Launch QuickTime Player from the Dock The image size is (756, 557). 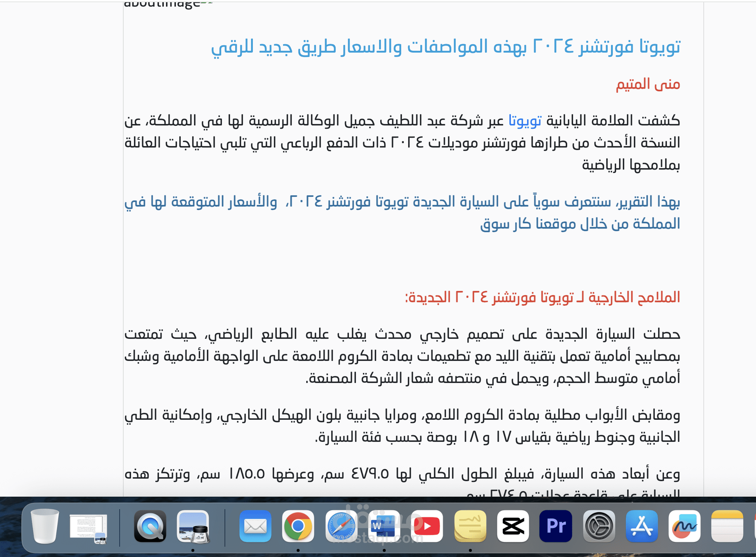150,526
